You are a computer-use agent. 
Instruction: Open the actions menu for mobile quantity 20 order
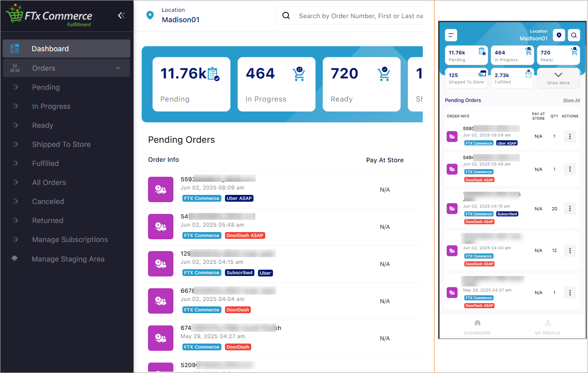coord(569,208)
